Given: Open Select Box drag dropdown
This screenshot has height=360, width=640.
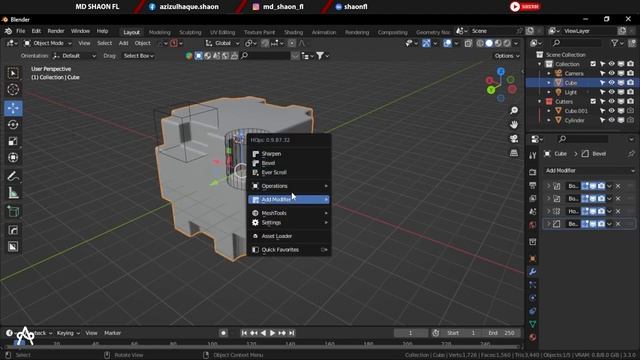Looking at the screenshot, I should coord(139,56).
